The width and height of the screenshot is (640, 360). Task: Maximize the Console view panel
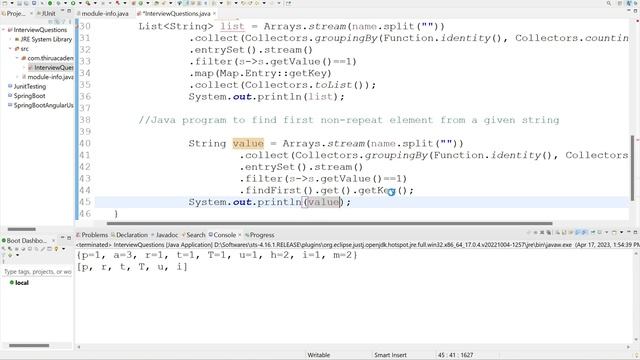635,232
